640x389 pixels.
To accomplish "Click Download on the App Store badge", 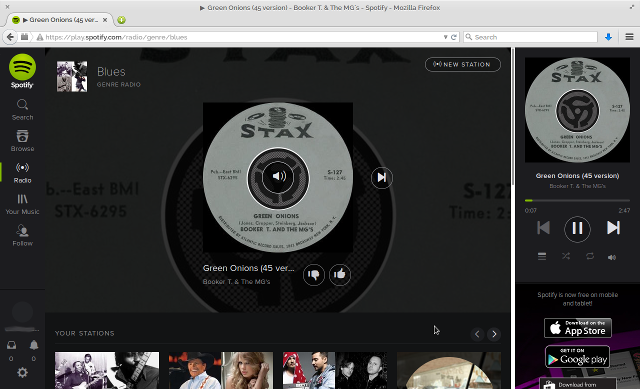I will pos(578,328).
